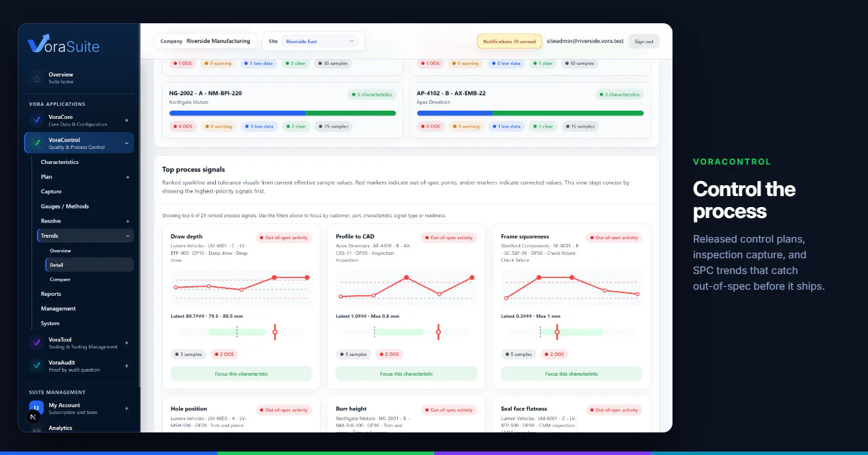Click AP-4102 card's 1 low-data chip

[507, 126]
